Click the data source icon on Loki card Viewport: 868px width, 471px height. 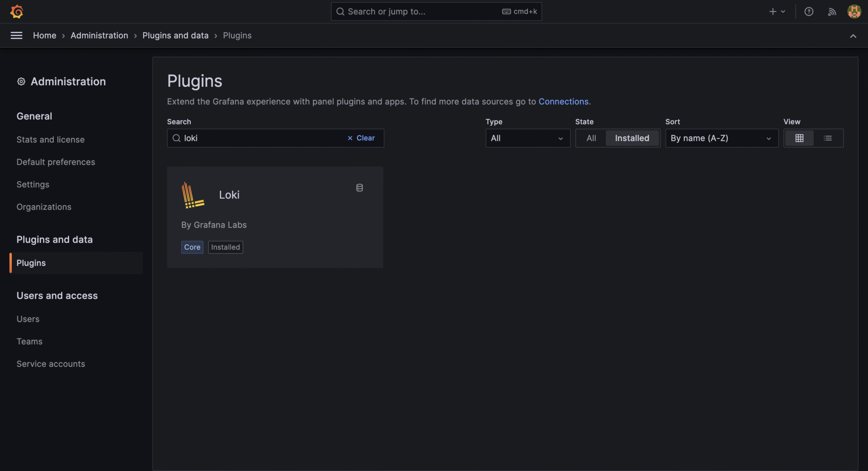tap(359, 188)
